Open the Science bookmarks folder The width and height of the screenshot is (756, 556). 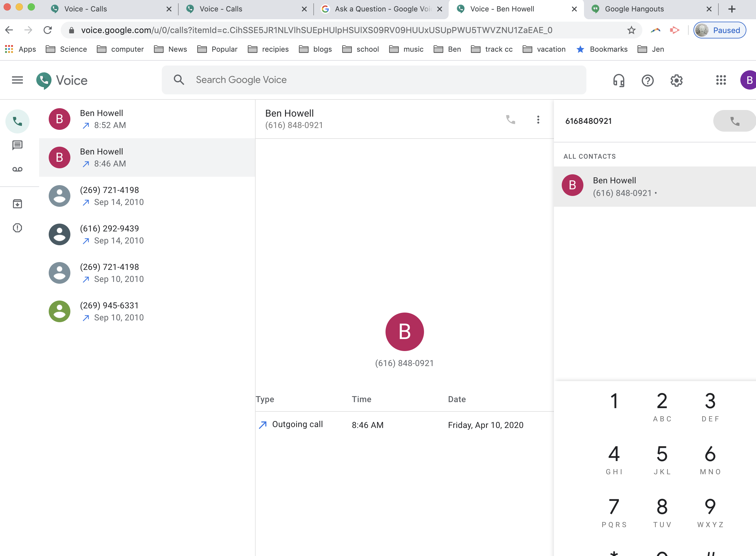(x=66, y=49)
